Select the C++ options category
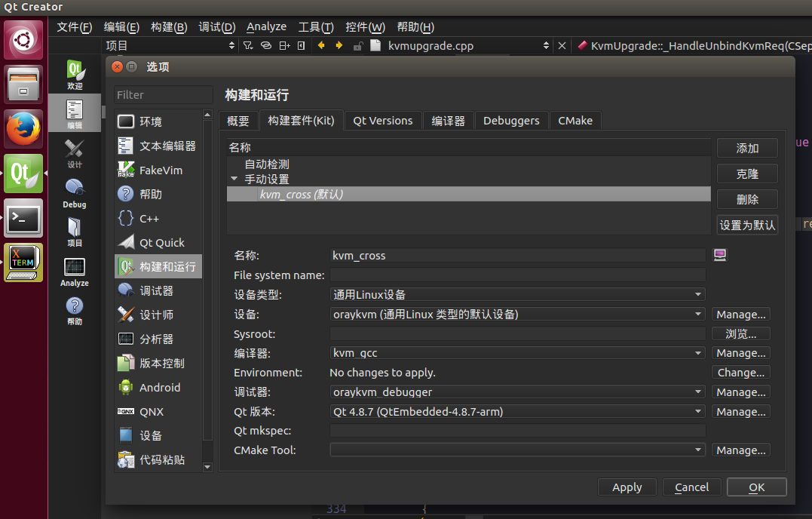The width and height of the screenshot is (812, 519). (x=158, y=219)
